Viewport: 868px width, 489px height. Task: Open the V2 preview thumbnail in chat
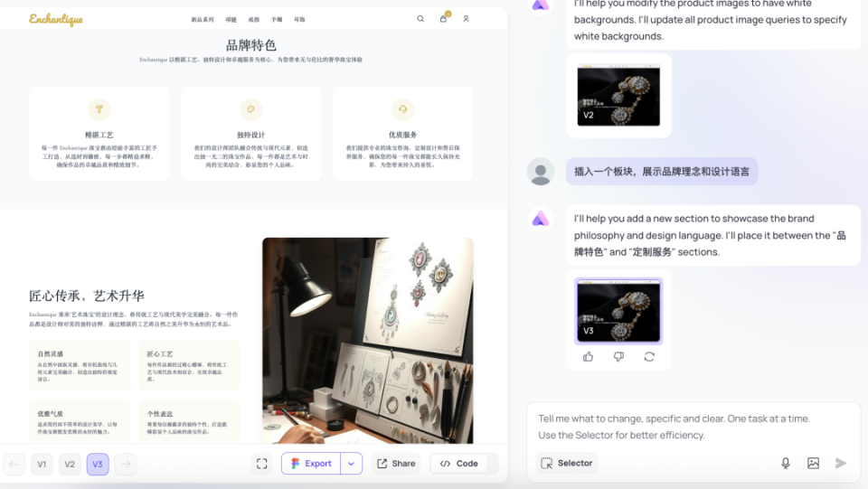618,95
